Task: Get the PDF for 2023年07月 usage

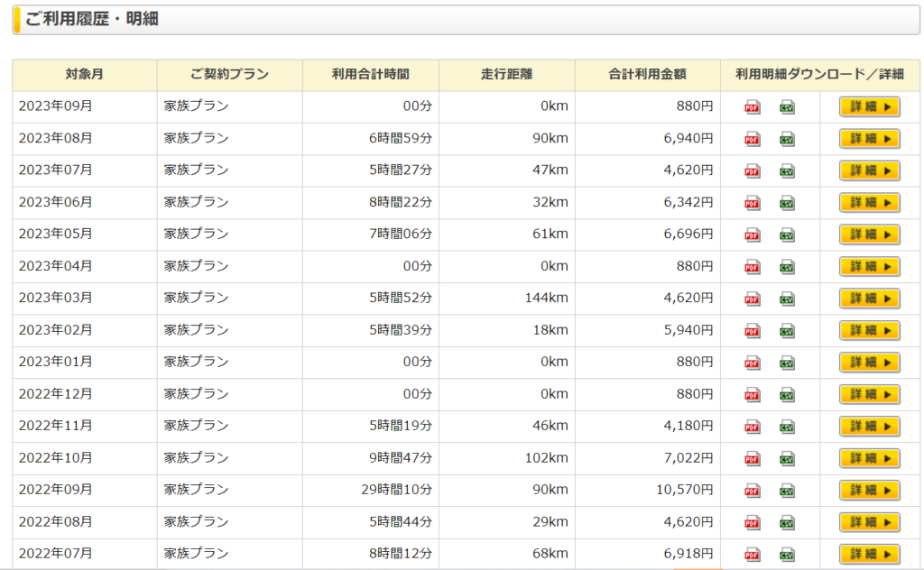Action: 752,170
